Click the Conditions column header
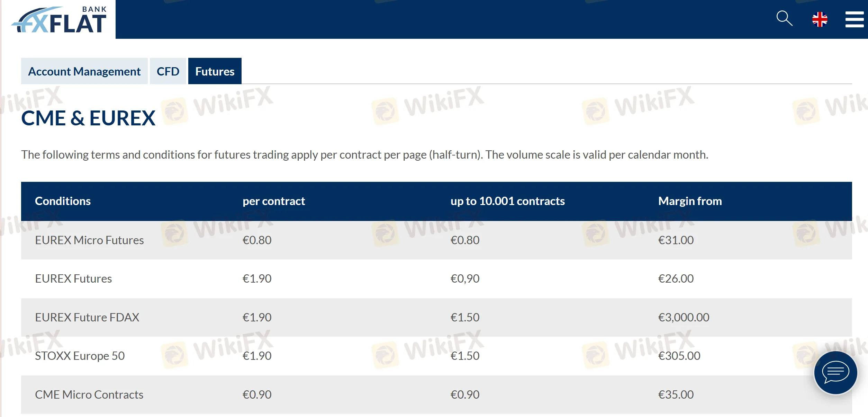The image size is (868, 417). coord(63,201)
